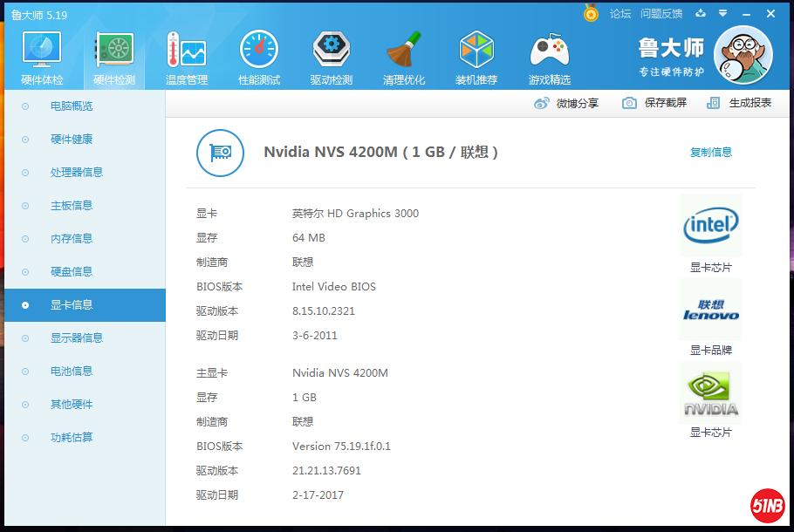Select 功耗估算 in the sidebar

coord(72,438)
